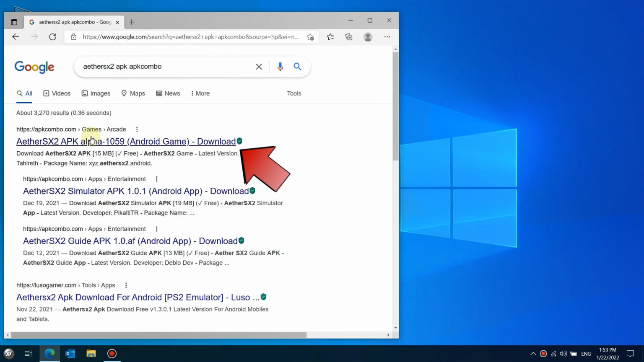Open the browser profile avatar

[x=368, y=37]
